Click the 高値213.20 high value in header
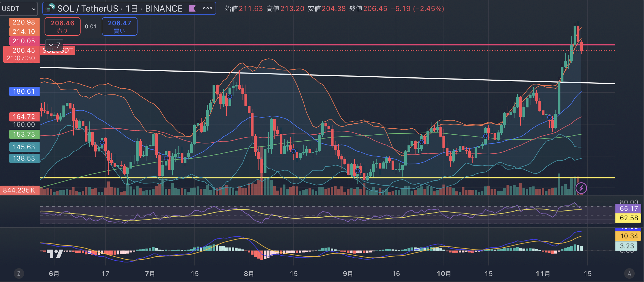644x282 pixels. 285,9
